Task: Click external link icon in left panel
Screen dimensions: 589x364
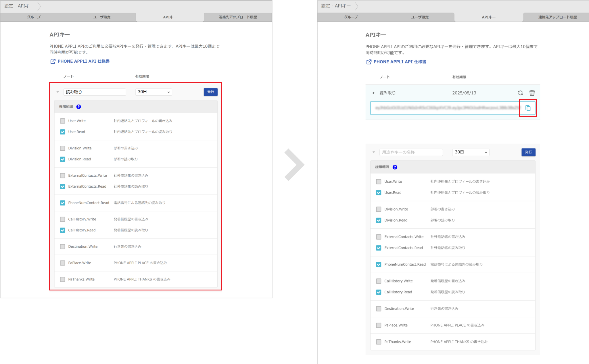Action: [53, 61]
